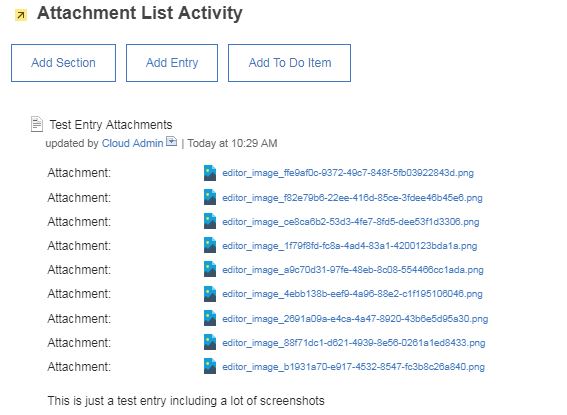567x415 pixels.
Task: Click image icon for the 1f79f8fd attachment
Action: point(210,245)
